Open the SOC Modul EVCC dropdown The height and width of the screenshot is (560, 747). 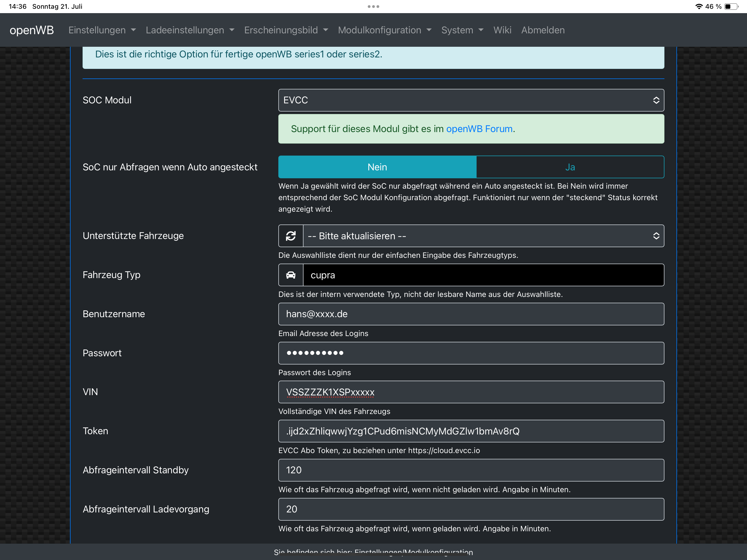(x=471, y=100)
